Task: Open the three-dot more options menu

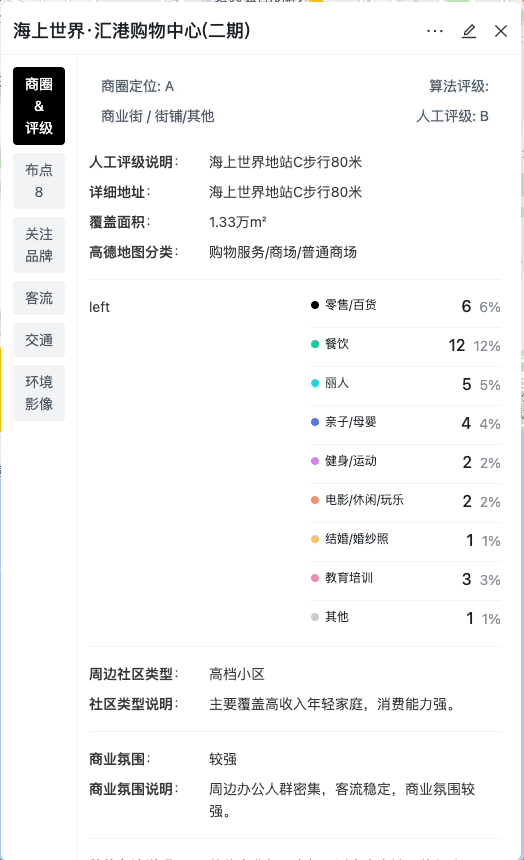Action: tap(435, 31)
